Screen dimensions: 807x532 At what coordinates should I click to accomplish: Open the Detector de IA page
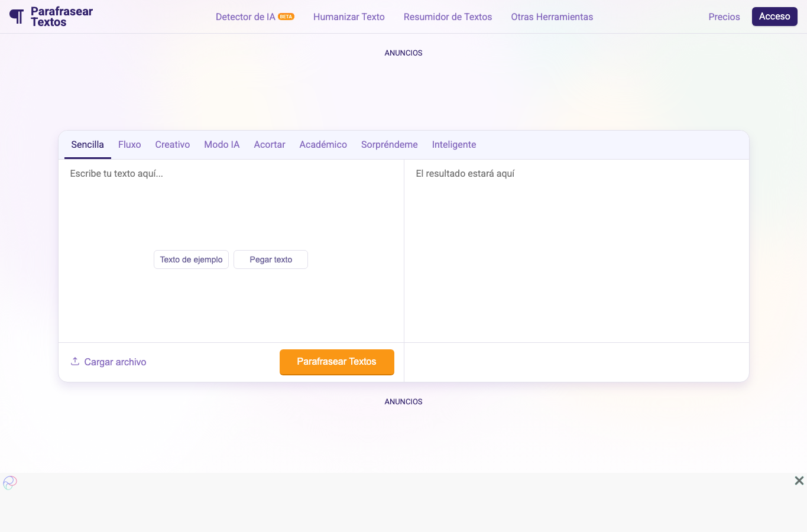click(x=245, y=17)
